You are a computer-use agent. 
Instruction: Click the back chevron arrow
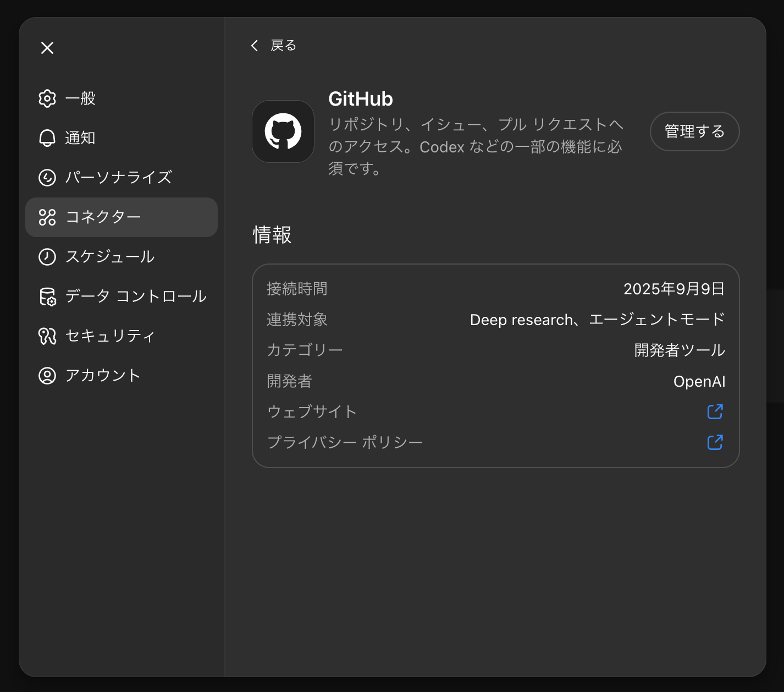coord(255,46)
